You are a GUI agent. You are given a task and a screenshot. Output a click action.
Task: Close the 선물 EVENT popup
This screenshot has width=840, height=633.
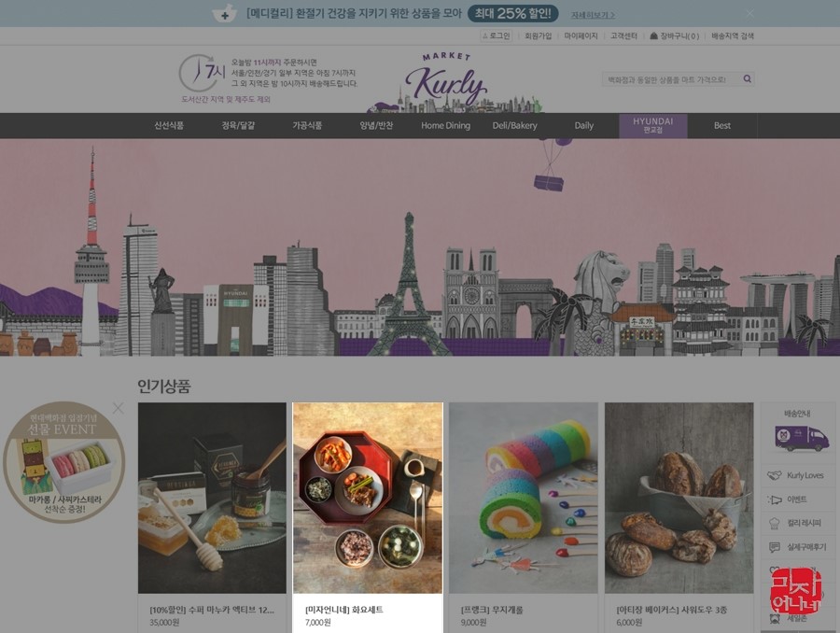click(119, 408)
